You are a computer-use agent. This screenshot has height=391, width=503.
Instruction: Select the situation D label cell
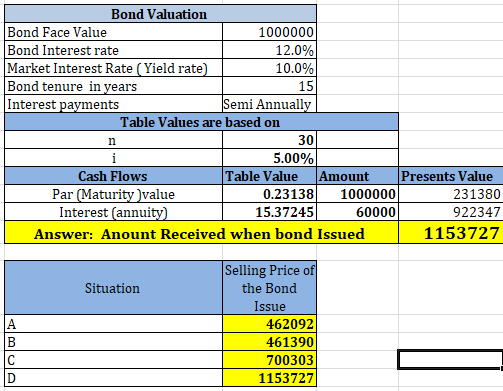[114, 378]
